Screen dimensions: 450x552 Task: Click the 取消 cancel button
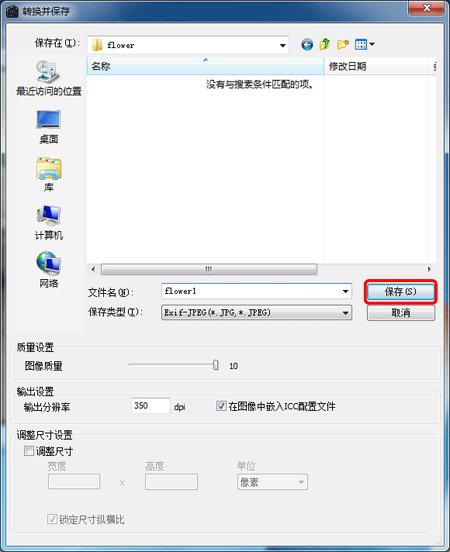click(x=401, y=313)
